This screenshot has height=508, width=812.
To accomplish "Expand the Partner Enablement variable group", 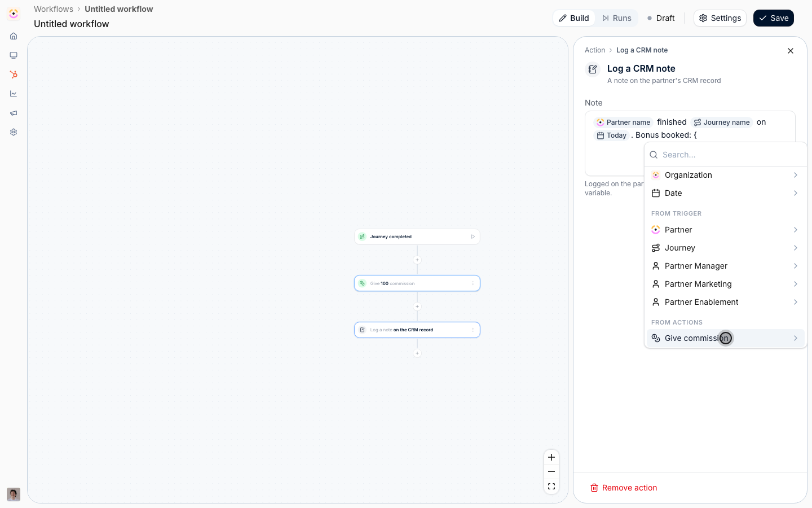I will 726,302.
